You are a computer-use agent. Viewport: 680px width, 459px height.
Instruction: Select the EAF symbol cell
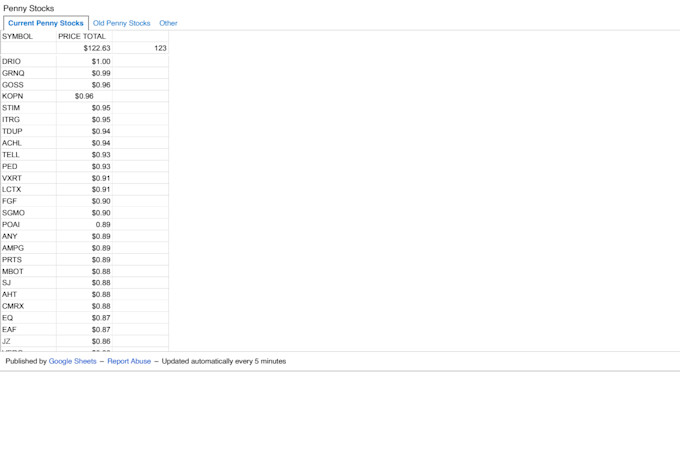pyautogui.click(x=29, y=330)
